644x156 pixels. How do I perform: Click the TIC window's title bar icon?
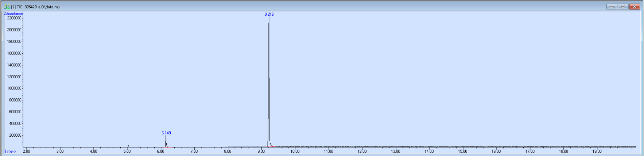[x=7, y=7]
